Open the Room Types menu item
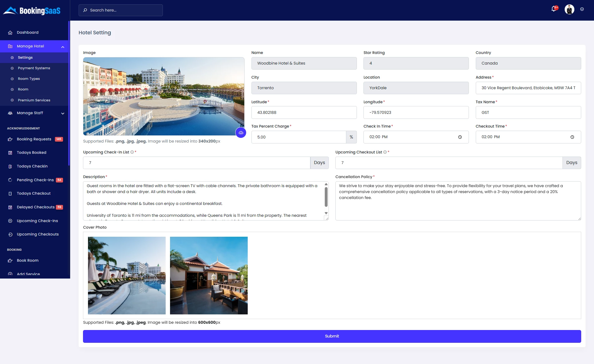Screen dimensions: 594x364 click(x=29, y=79)
